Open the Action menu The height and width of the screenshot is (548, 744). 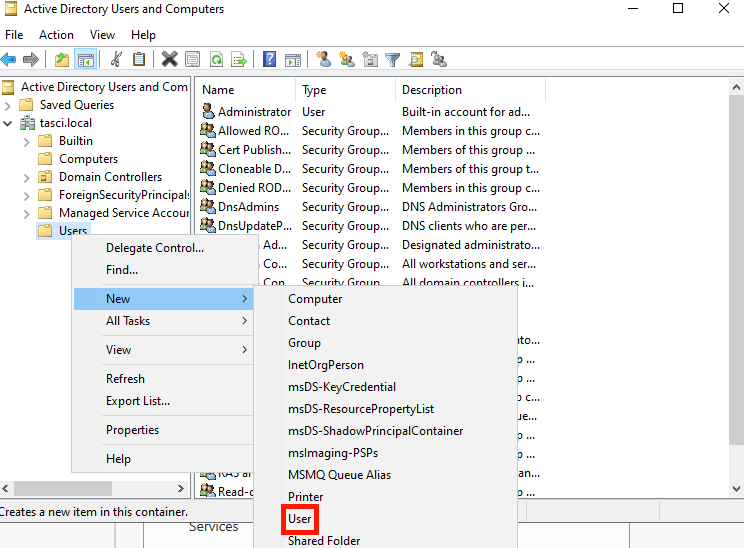pyautogui.click(x=56, y=35)
